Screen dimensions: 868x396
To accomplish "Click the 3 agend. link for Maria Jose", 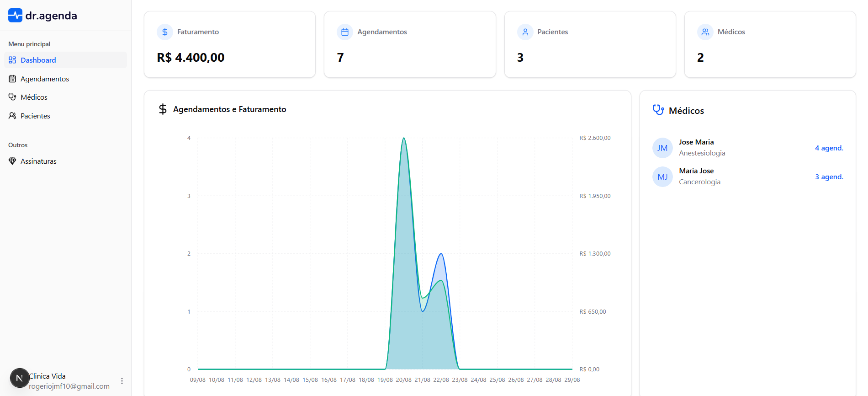I will 829,177.
